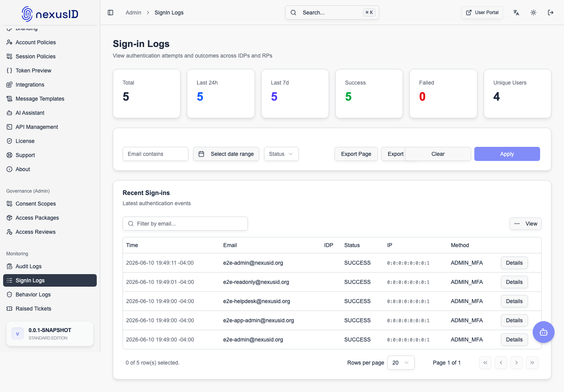Screen dimensions: 564x392
Task: Go to next page arrow
Action: (517, 363)
